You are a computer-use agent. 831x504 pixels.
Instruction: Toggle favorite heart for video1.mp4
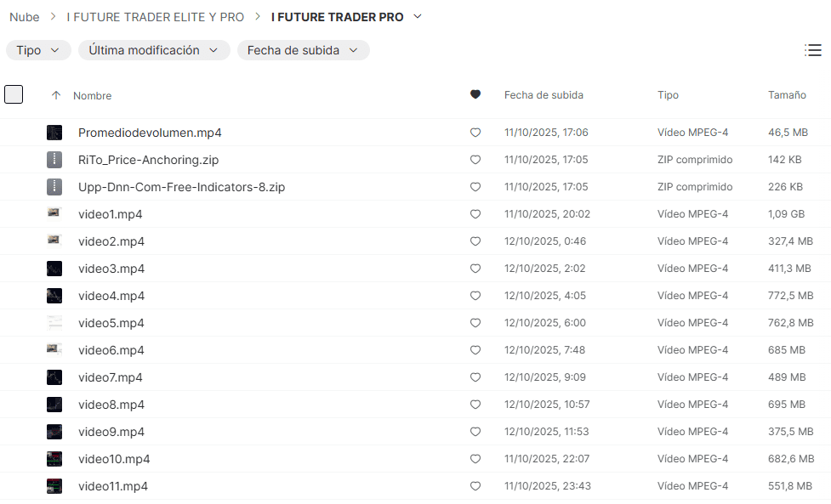[x=475, y=214]
